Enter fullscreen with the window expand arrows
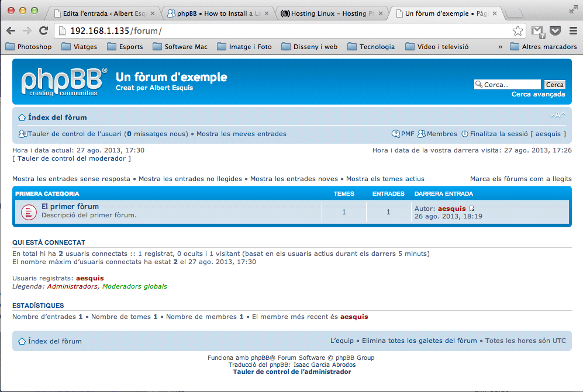 (x=573, y=10)
